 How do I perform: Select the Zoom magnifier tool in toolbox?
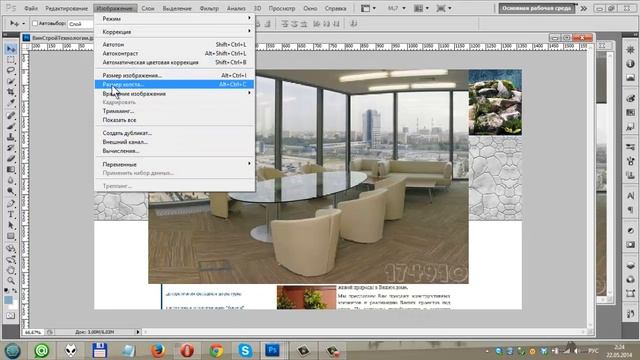click(11, 280)
